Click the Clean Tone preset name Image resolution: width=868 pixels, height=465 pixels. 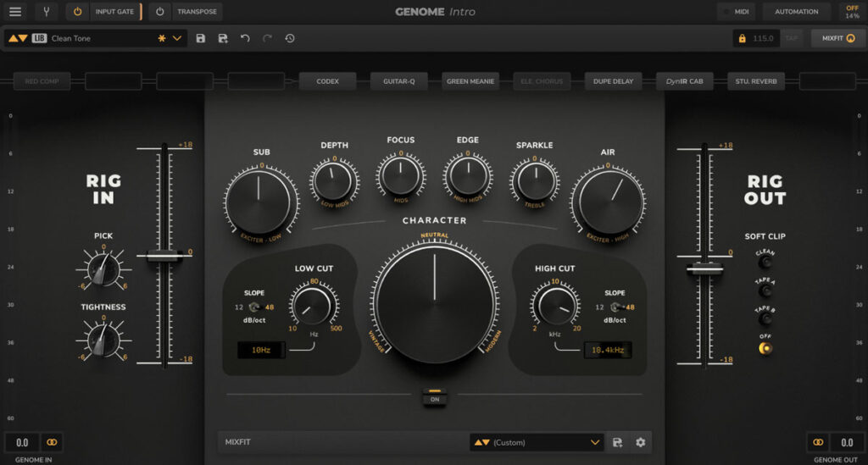(x=71, y=38)
